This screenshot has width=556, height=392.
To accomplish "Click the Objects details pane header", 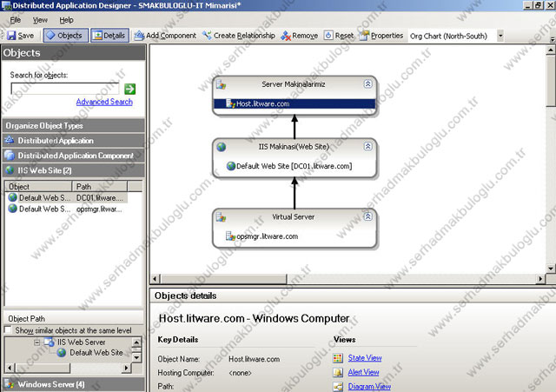I will pyautogui.click(x=354, y=296).
